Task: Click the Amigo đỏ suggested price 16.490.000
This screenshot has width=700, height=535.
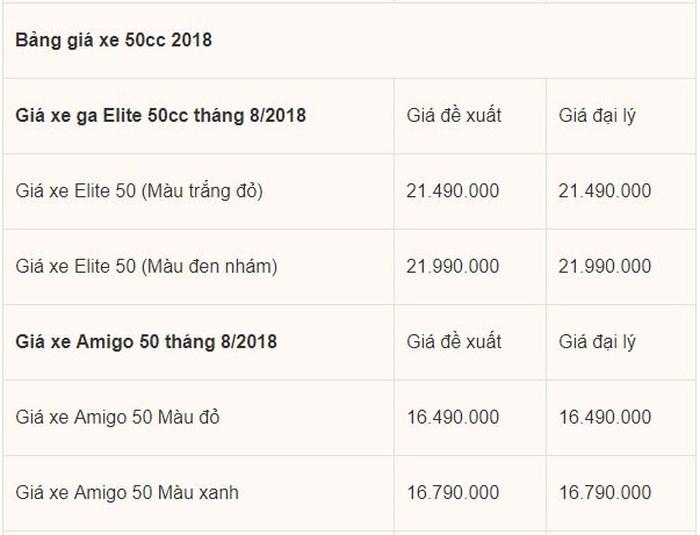Action: pos(453,418)
